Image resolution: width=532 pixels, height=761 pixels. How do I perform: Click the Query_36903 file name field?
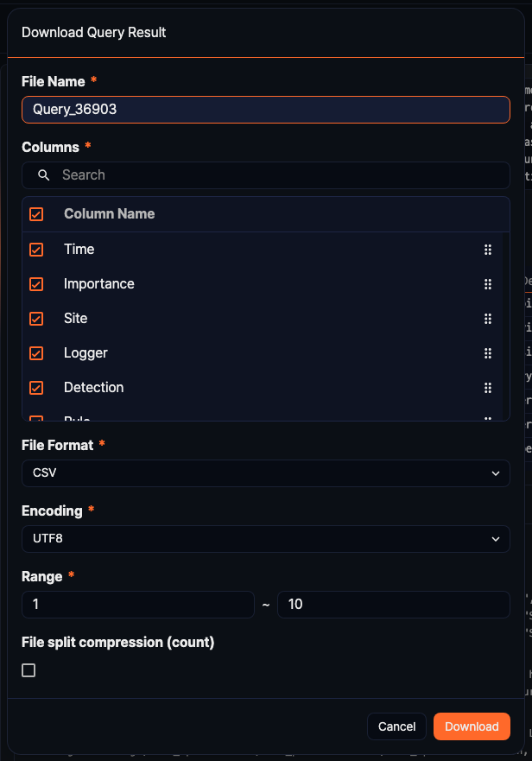coord(265,110)
